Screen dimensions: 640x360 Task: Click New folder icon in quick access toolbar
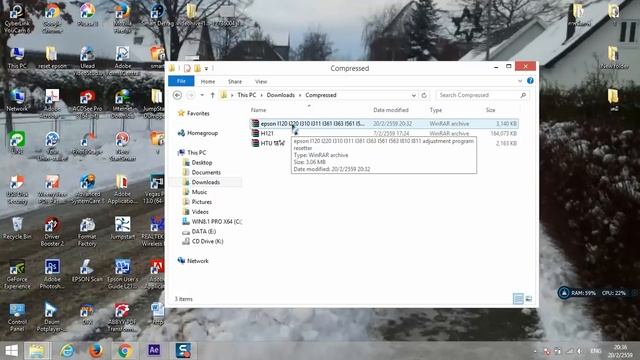click(x=197, y=68)
